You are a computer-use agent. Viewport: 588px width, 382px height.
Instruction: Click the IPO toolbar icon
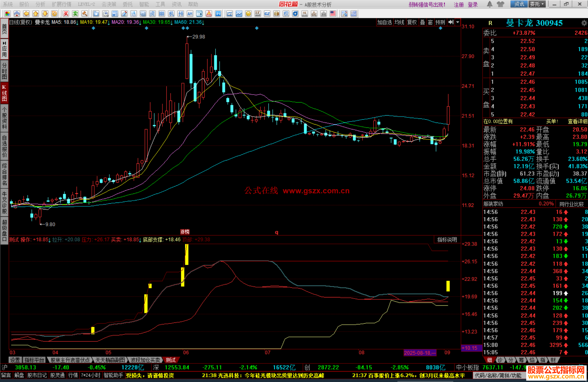pyautogui.click(x=218, y=14)
